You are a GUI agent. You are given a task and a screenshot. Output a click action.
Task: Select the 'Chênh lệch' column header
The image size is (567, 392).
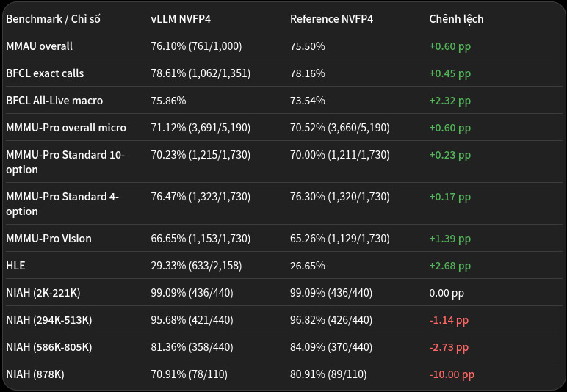tap(456, 19)
